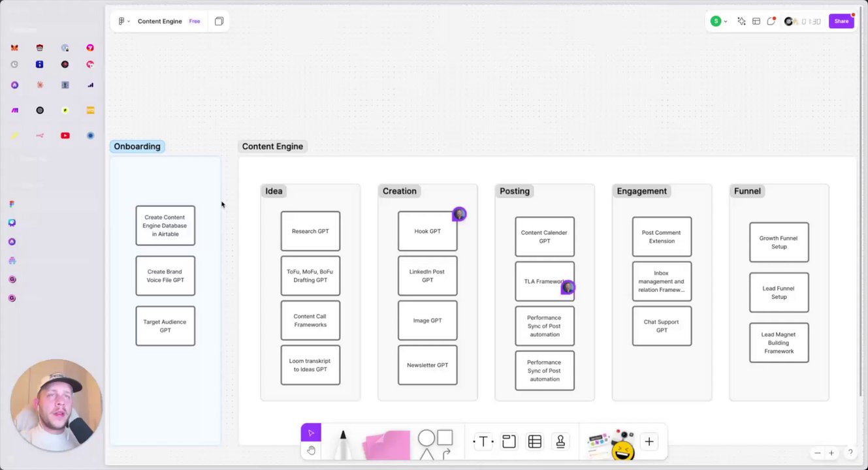Screen dimensions: 868x470
Task: Select the Growth Funnel Setup card
Action: pos(779,242)
